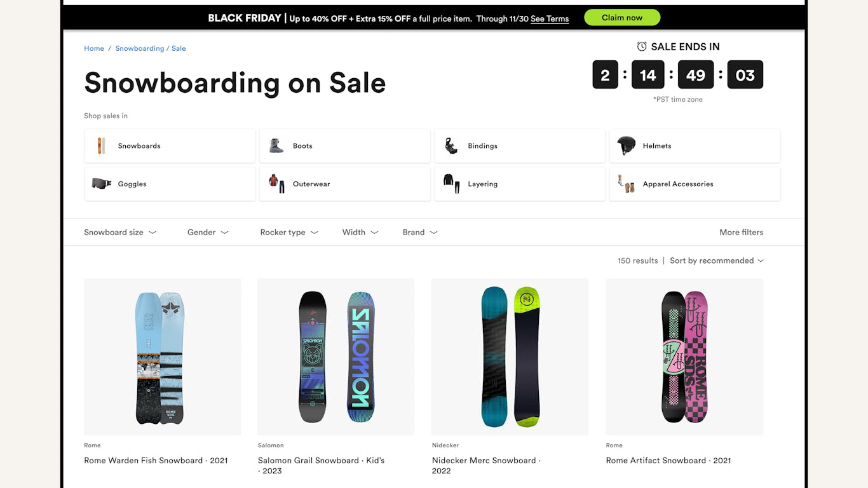The height and width of the screenshot is (488, 868).
Task: Click the Bindings icon tile
Action: pos(451,146)
